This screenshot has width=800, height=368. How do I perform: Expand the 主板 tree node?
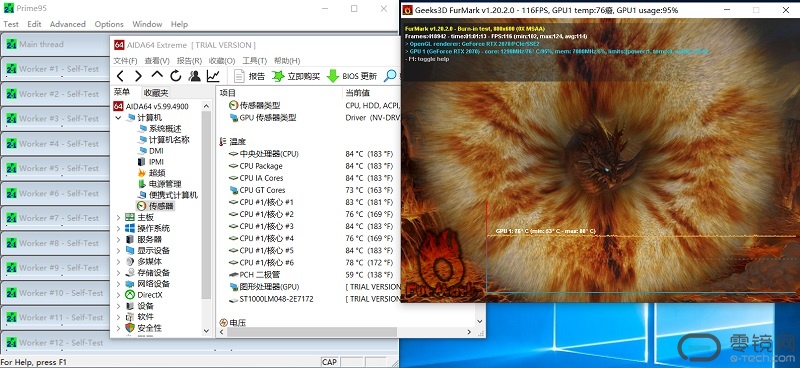[118, 217]
